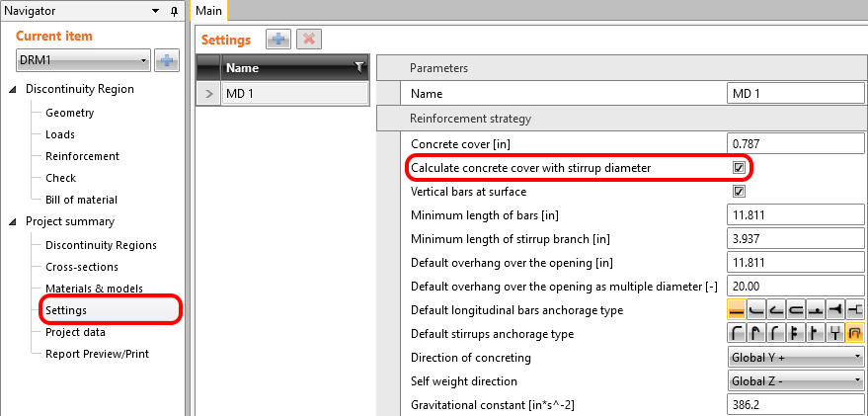Viewport: 868px width, 416px height.
Task: Open Materials & models page
Action: [x=94, y=289]
